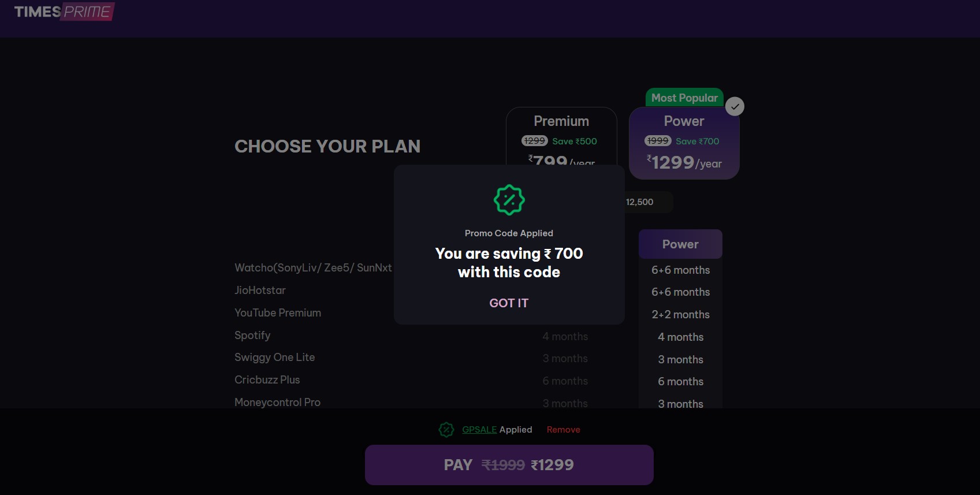Click the Moneycontrol Pro benefit label
Viewport: 980px width, 495px height.
tap(277, 403)
